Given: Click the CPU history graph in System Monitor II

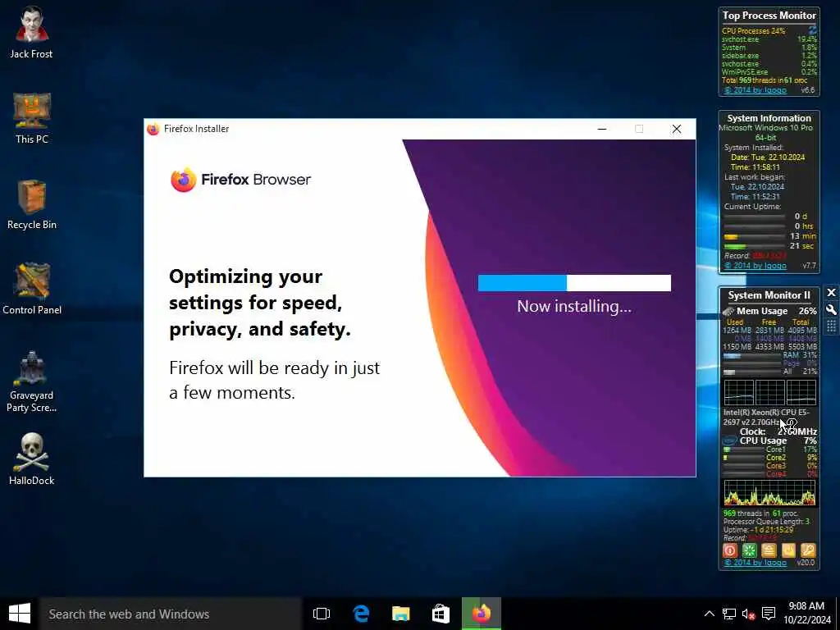Looking at the screenshot, I should [x=769, y=493].
